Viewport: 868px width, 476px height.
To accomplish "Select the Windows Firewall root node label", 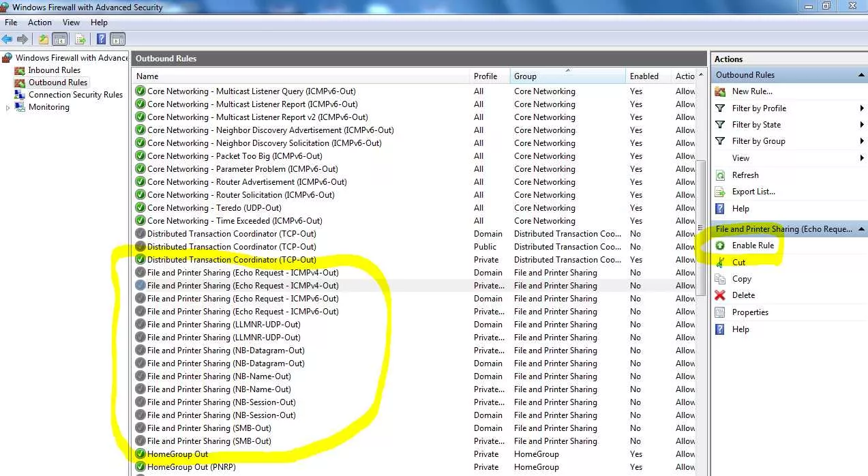I will click(x=72, y=58).
